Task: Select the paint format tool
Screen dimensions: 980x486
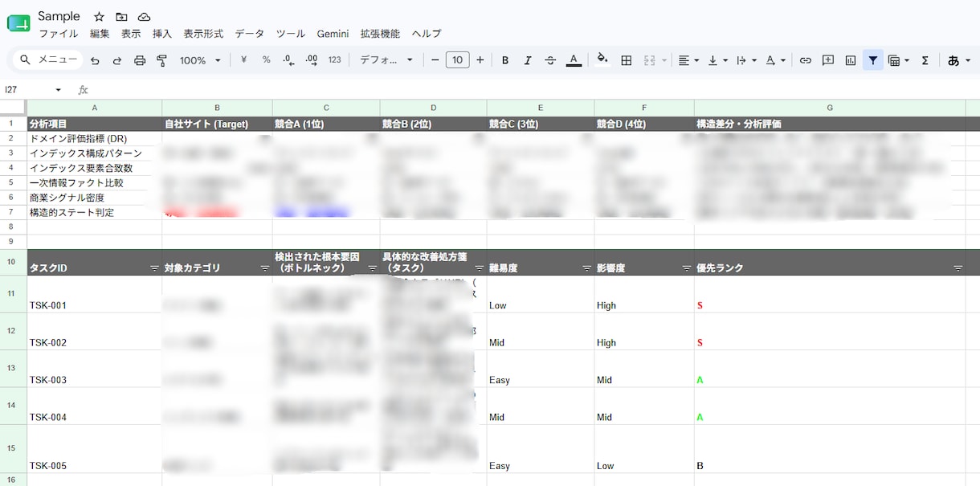Action: click(161, 60)
